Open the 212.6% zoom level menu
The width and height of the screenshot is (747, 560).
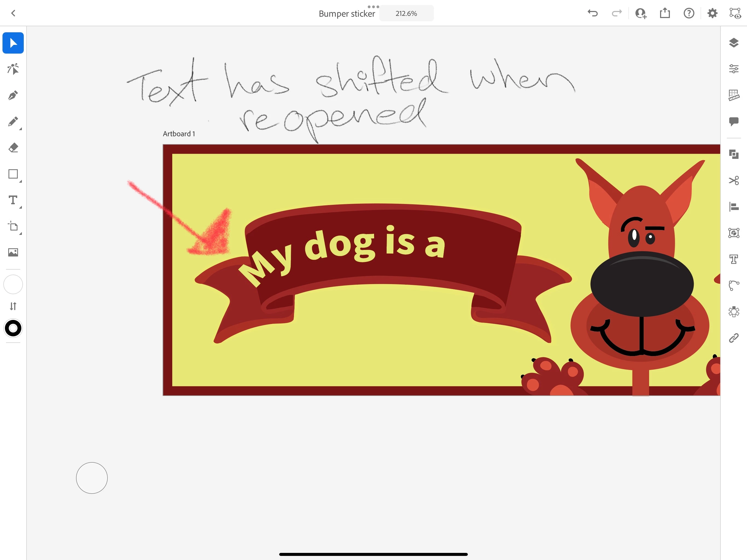[406, 13]
